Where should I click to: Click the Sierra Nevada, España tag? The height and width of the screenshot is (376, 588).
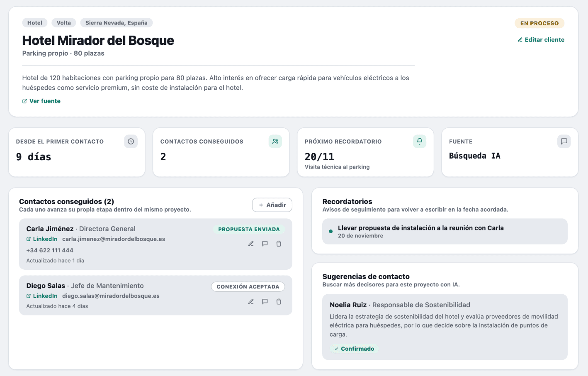click(117, 23)
